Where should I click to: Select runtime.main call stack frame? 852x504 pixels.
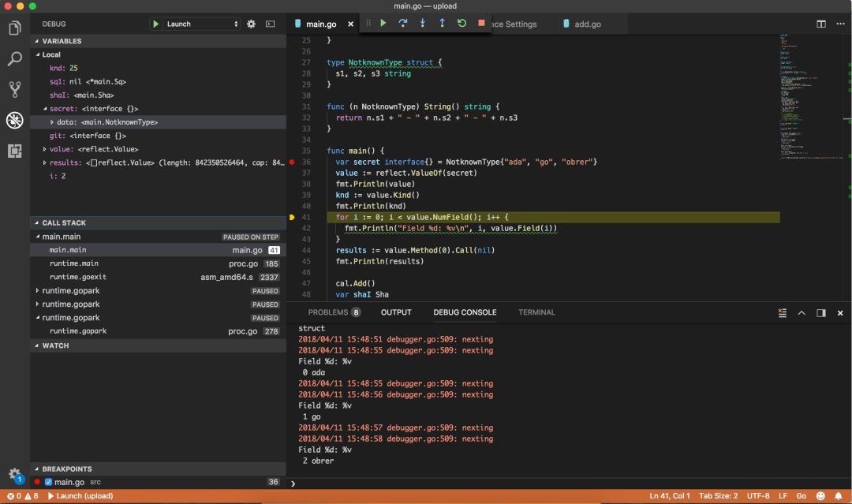click(74, 263)
